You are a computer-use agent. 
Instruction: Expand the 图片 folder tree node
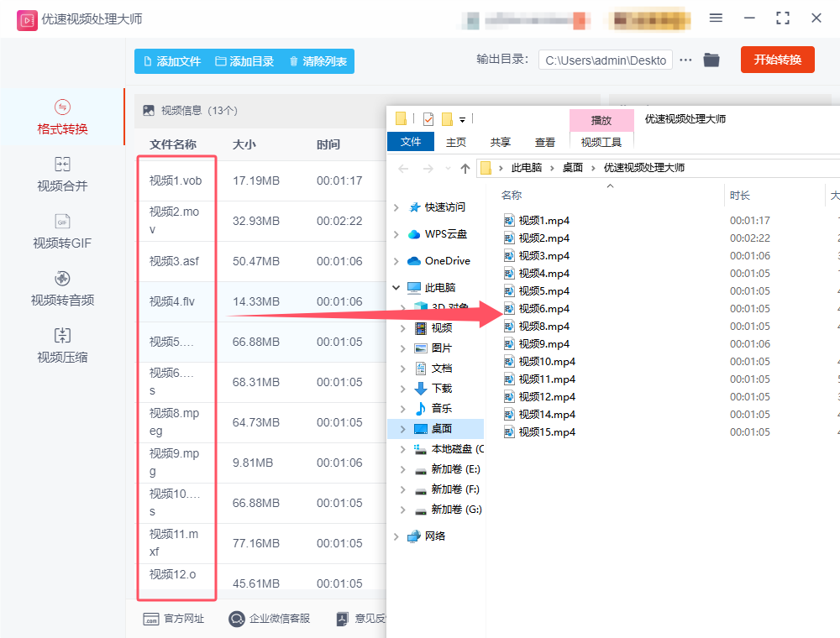tap(403, 348)
